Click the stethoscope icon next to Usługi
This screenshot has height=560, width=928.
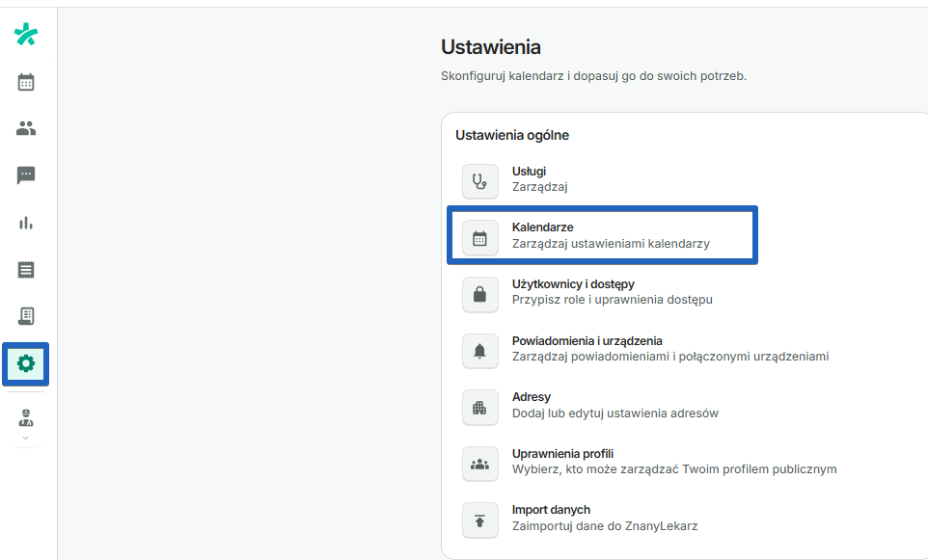click(x=479, y=180)
